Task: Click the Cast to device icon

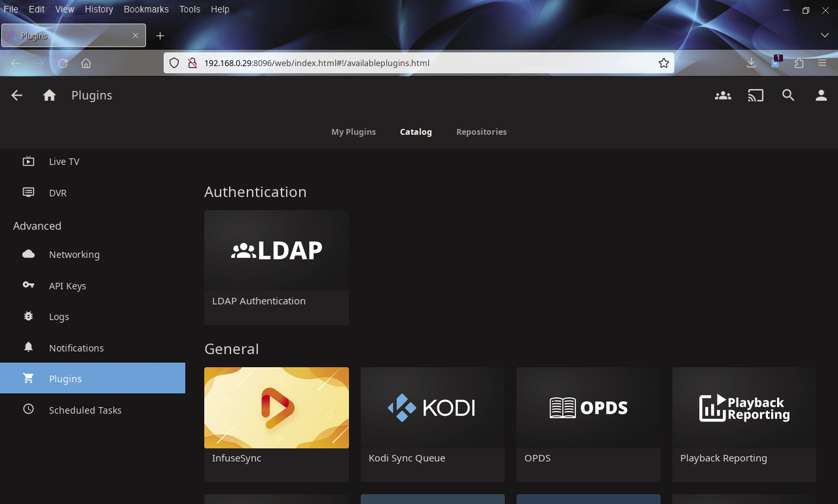Action: (756, 96)
